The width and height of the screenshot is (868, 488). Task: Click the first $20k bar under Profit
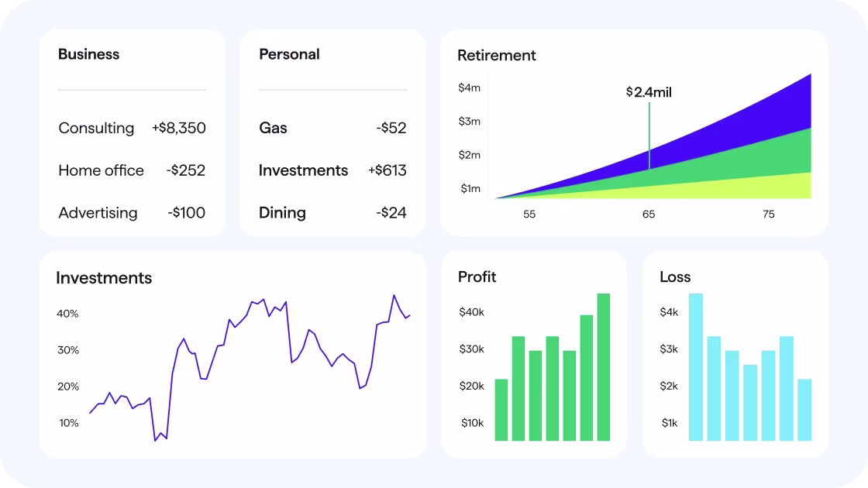coord(502,411)
